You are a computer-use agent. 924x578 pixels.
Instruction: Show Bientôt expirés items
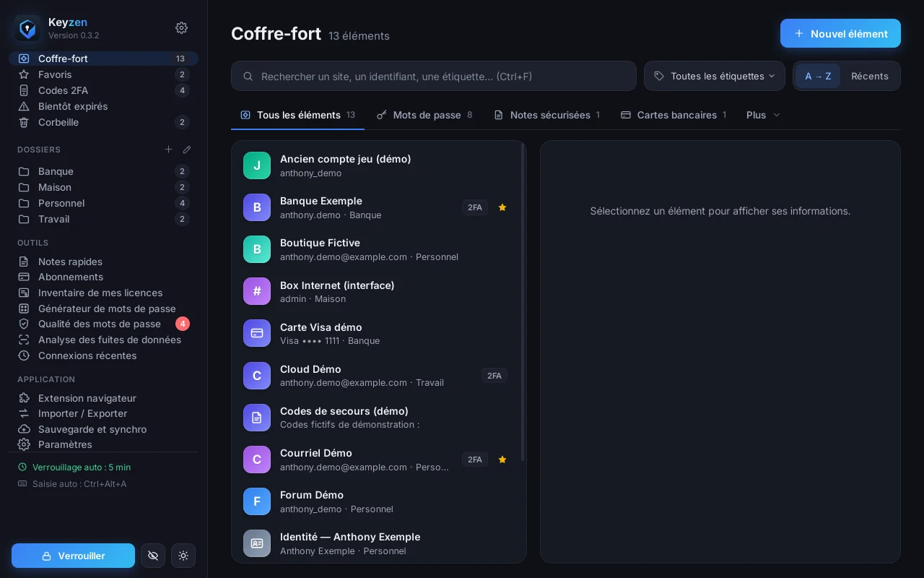(x=103, y=106)
